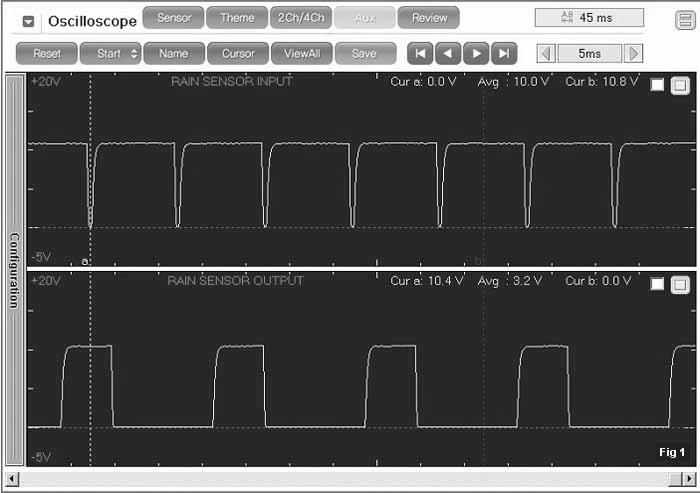Expand the Configuration side panel

coord(14,270)
